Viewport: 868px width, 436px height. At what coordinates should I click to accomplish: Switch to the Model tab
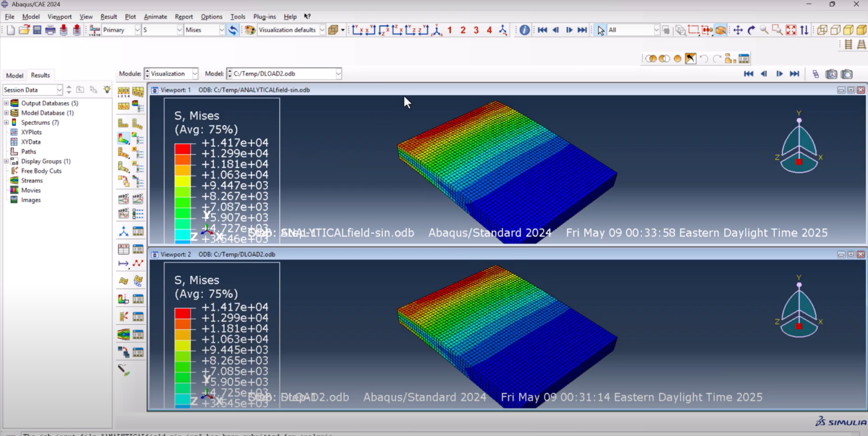click(14, 75)
